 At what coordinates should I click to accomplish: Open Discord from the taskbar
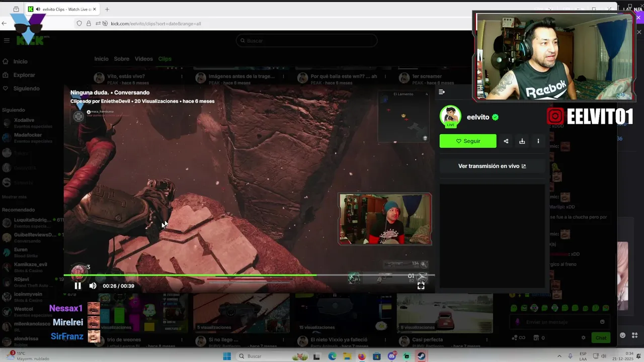pos(392,356)
